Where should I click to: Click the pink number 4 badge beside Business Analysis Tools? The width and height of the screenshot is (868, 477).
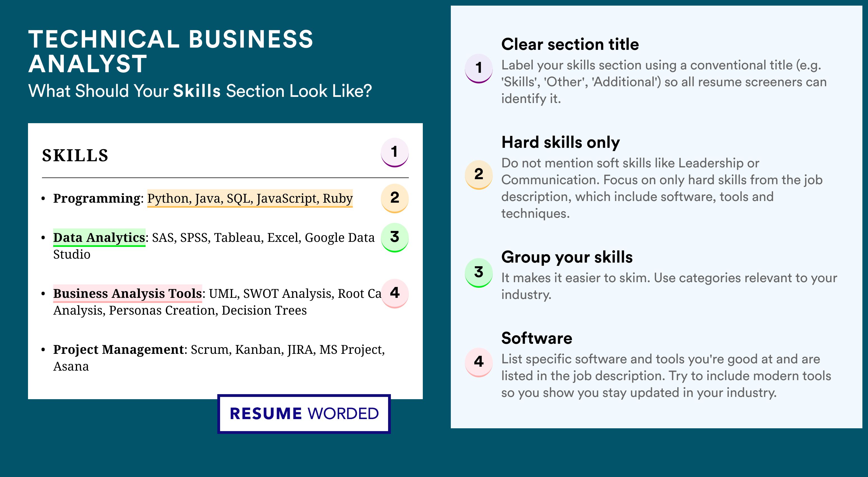tap(395, 293)
